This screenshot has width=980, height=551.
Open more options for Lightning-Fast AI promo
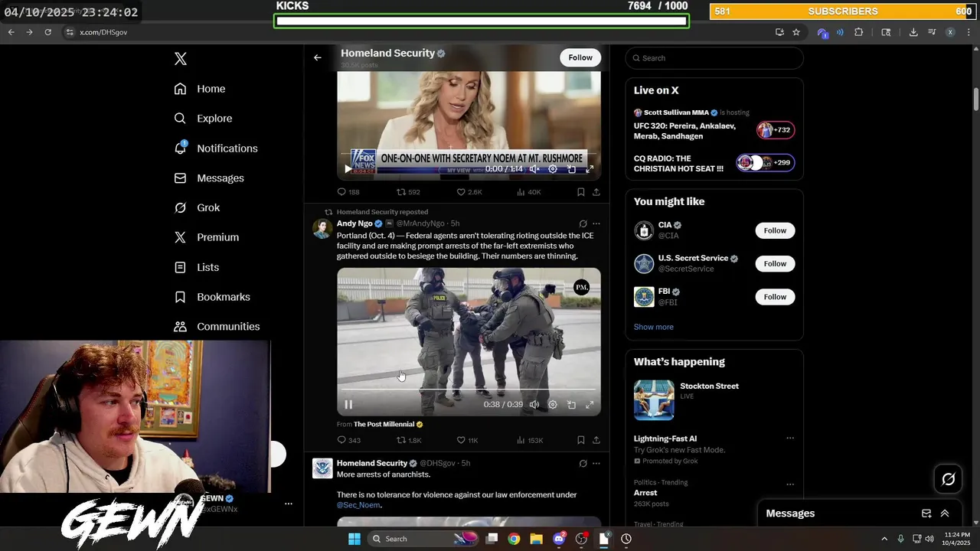click(x=790, y=439)
